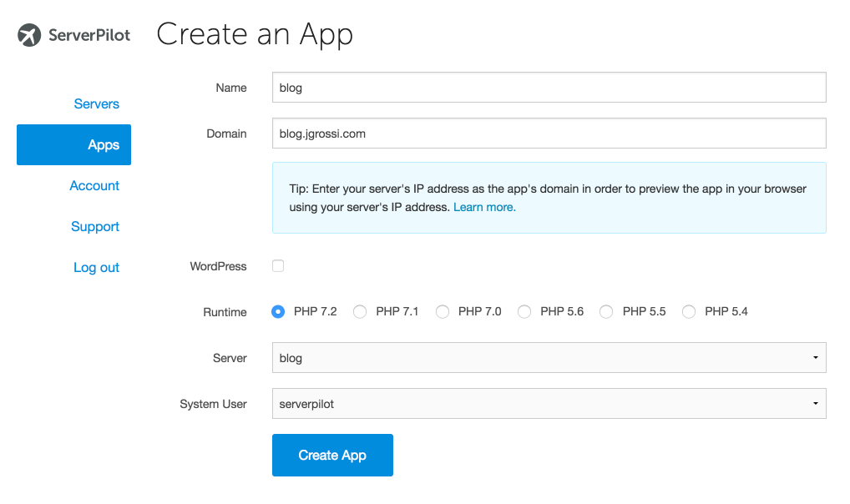This screenshot has width=850, height=504.
Task: Click Log out in sidebar
Action: [97, 268]
